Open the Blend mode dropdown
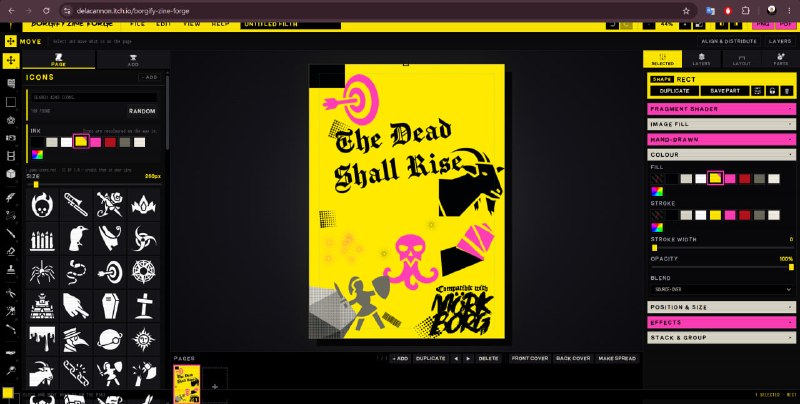Screen dimensions: 800x404 721,289
